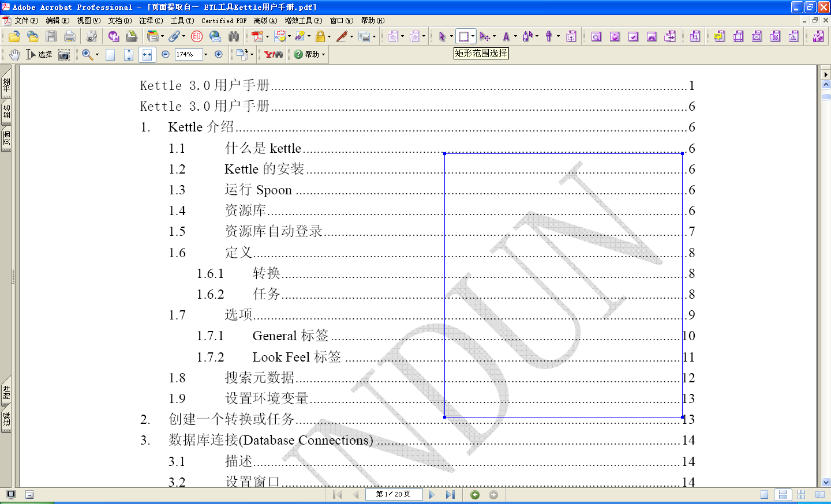Select the rectangle range selection tool
Image resolution: width=831 pixels, height=504 pixels.
463,36
